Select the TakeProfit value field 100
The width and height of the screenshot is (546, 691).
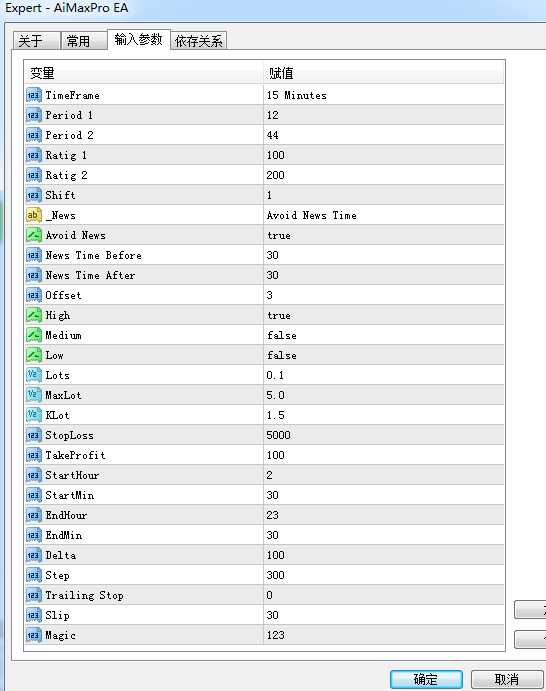(383, 455)
